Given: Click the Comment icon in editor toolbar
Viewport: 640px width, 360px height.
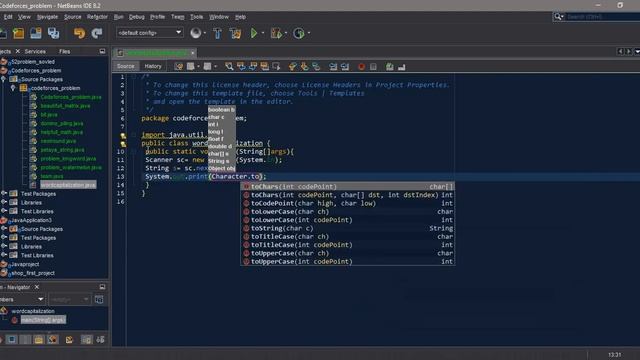Looking at the screenshot, I should 389,67.
